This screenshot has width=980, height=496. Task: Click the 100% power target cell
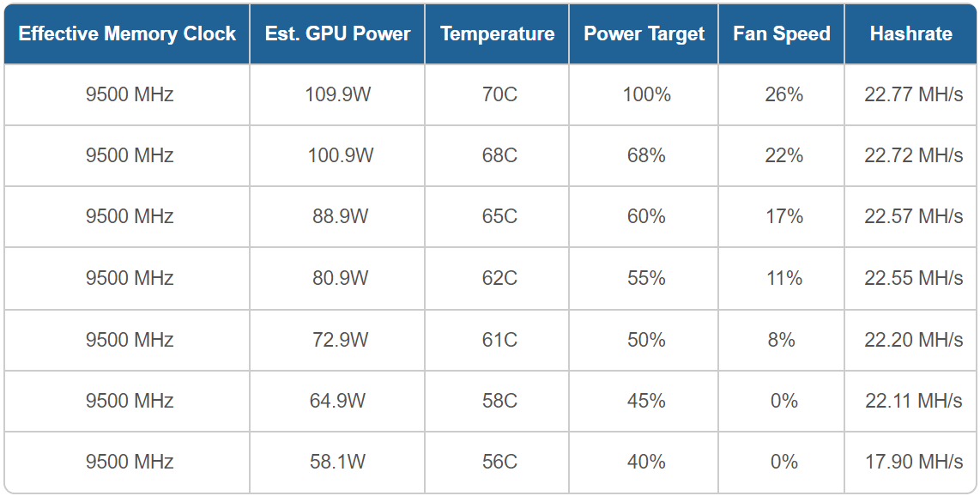tap(646, 95)
